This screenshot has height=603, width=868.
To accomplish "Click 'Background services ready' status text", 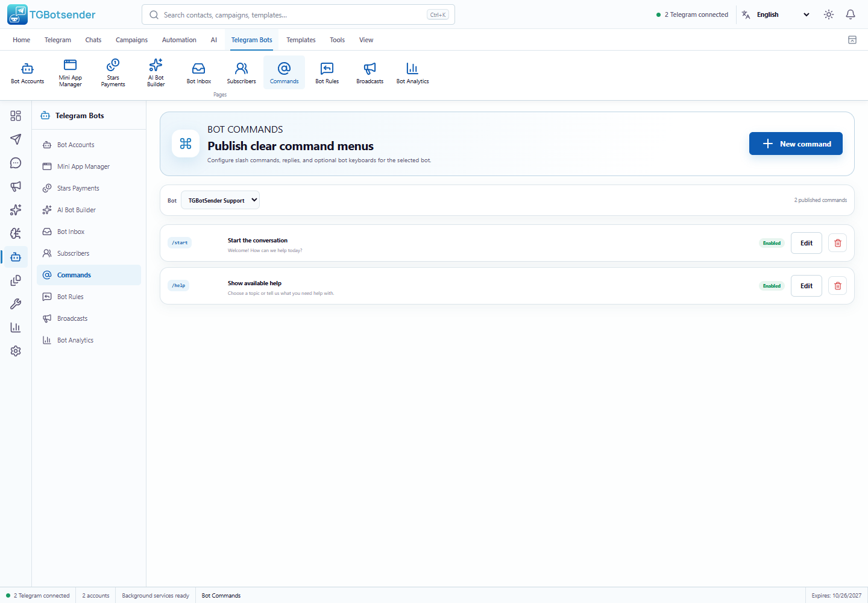I will (x=156, y=596).
